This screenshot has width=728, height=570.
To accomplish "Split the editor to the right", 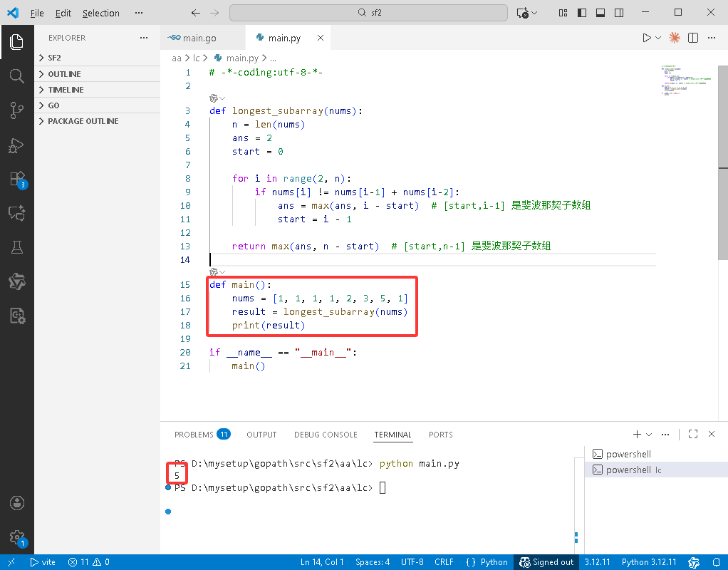I will click(693, 38).
